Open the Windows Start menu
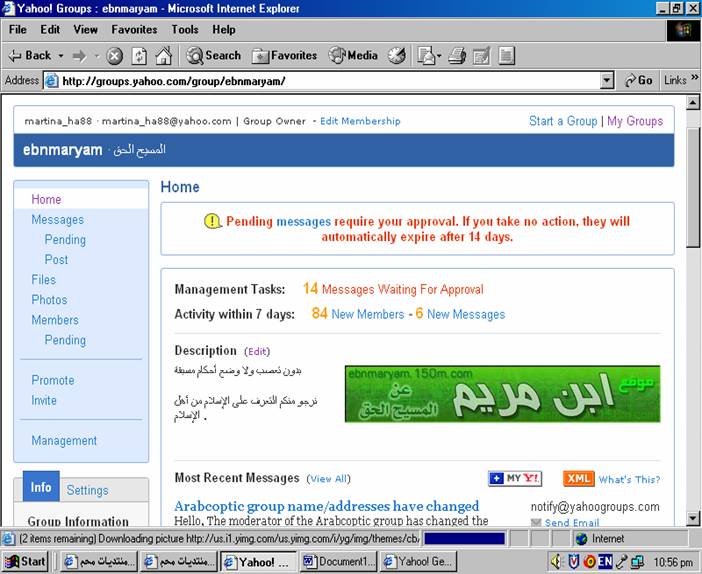The height and width of the screenshot is (574, 702). point(25,561)
